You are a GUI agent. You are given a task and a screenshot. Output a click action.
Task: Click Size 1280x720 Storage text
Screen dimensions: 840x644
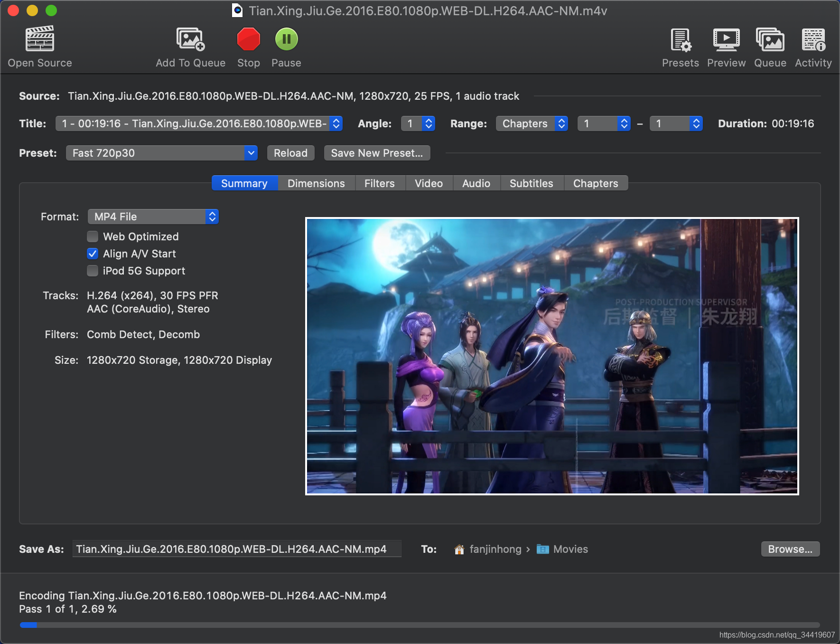[179, 360]
